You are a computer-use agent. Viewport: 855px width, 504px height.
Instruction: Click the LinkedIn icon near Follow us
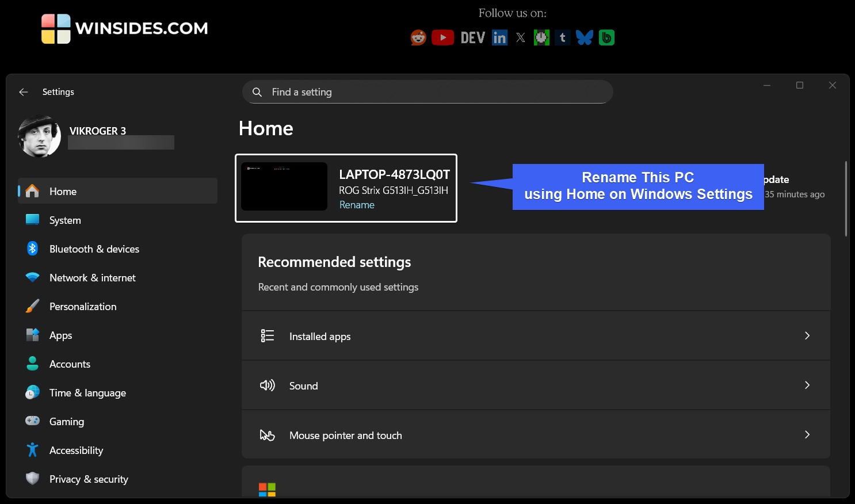(499, 37)
